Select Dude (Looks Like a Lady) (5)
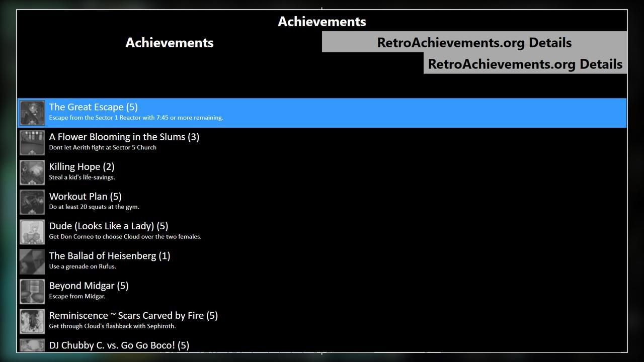The image size is (644, 362). [109, 226]
